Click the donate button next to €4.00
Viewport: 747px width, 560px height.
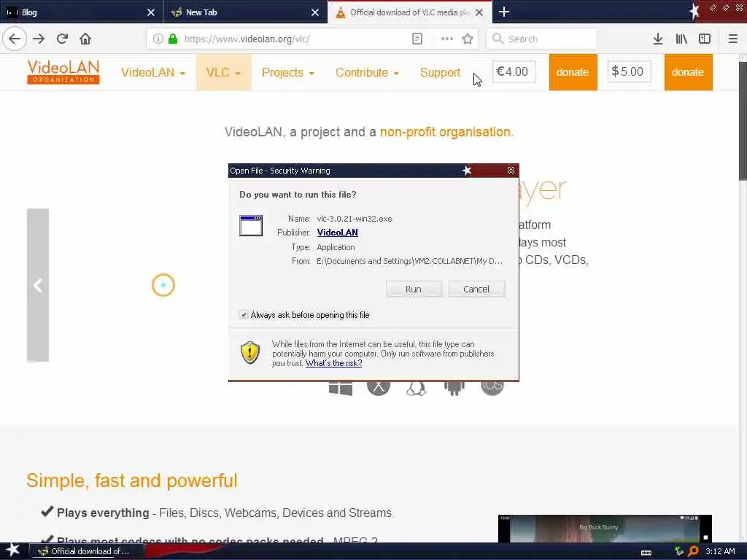pyautogui.click(x=573, y=72)
